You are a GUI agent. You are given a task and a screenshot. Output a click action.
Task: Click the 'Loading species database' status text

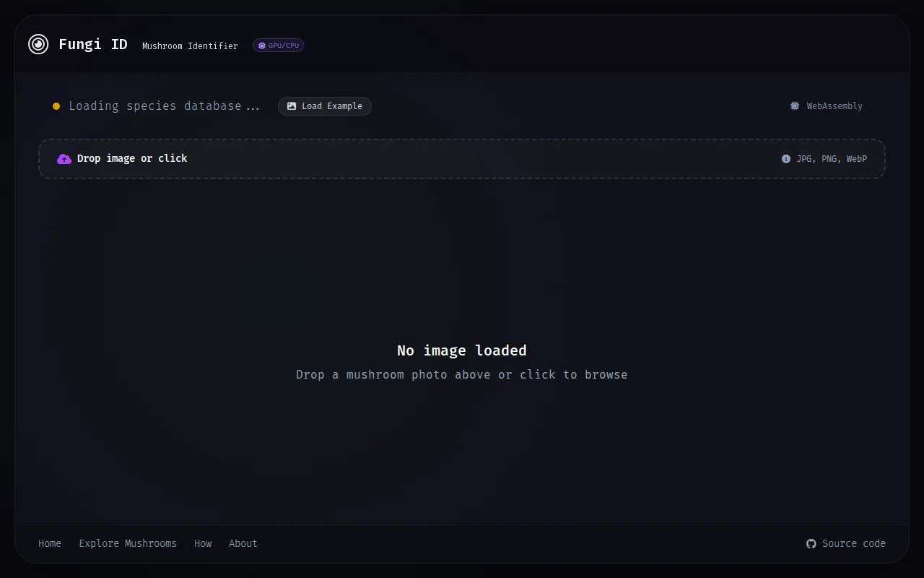tap(164, 106)
